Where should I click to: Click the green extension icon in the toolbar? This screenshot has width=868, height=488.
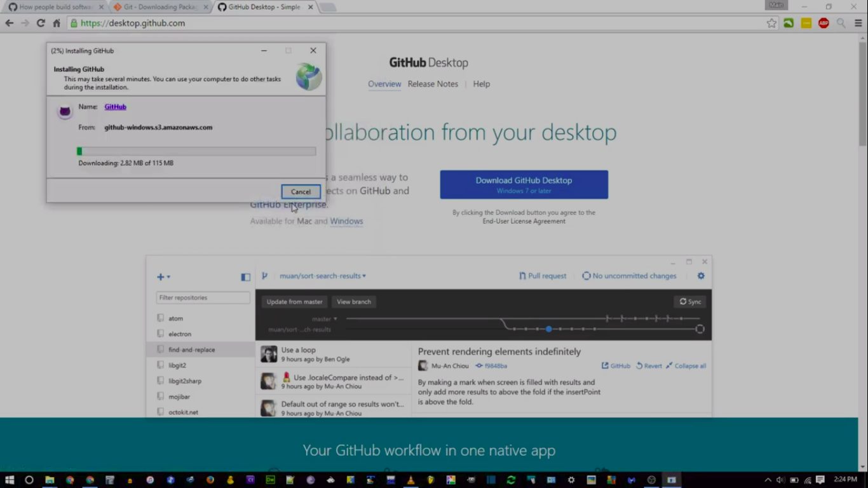click(789, 23)
